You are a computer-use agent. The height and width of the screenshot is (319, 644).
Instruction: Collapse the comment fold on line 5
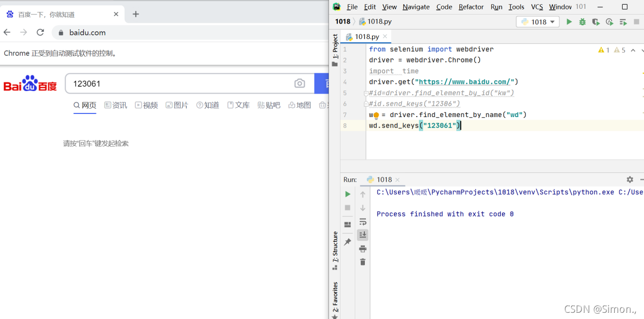click(x=366, y=93)
